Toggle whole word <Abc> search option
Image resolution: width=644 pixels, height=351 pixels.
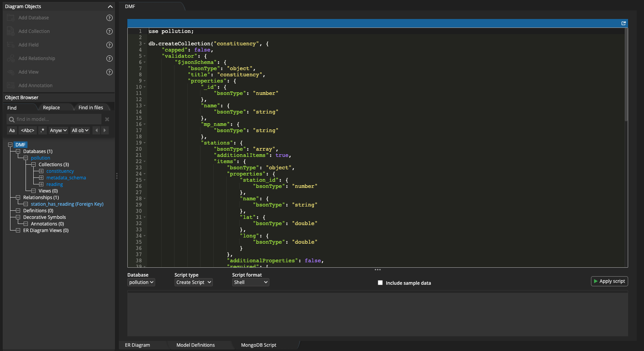click(27, 131)
